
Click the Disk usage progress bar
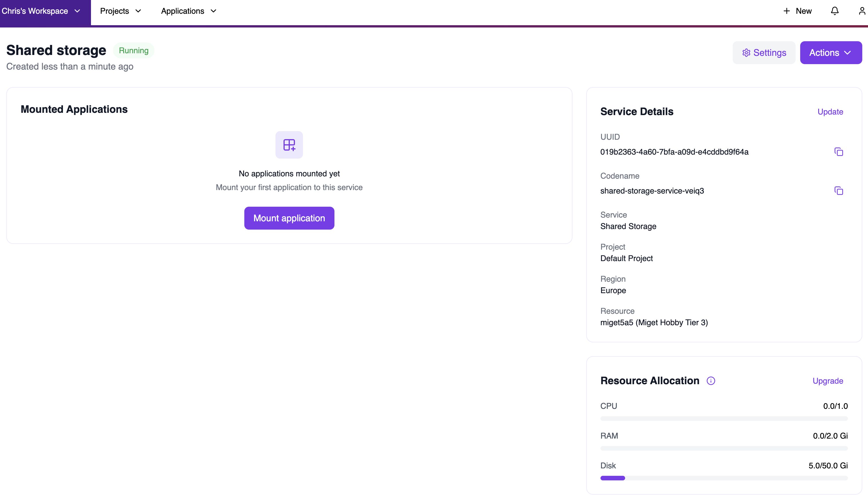[x=724, y=478]
